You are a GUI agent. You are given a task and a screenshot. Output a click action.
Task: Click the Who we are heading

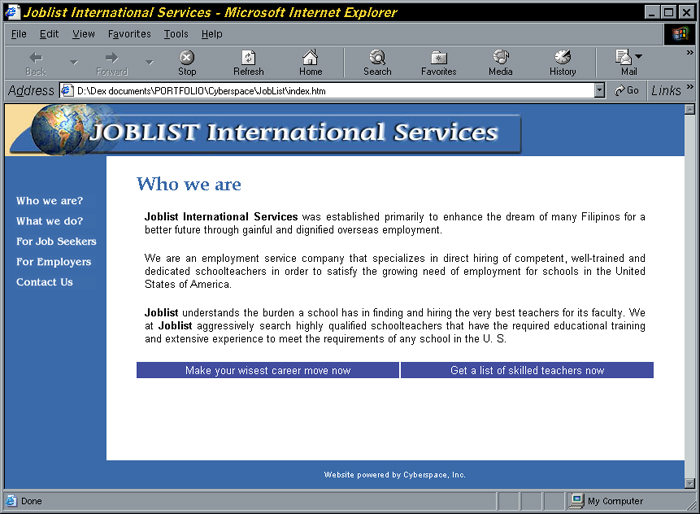[189, 184]
